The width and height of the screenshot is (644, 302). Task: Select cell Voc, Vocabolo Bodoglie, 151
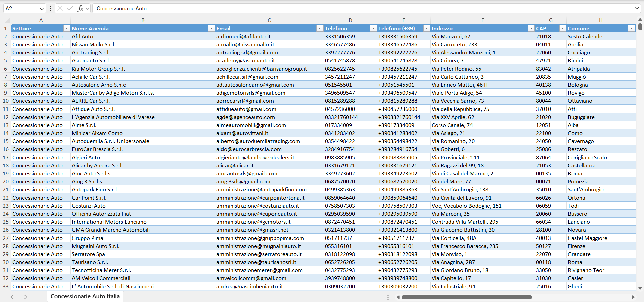(483, 206)
